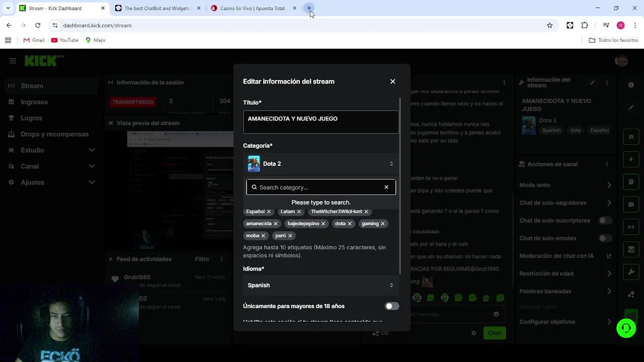
Task: Open the hamburger menu next to KICK logo
Action: [x=13, y=61]
